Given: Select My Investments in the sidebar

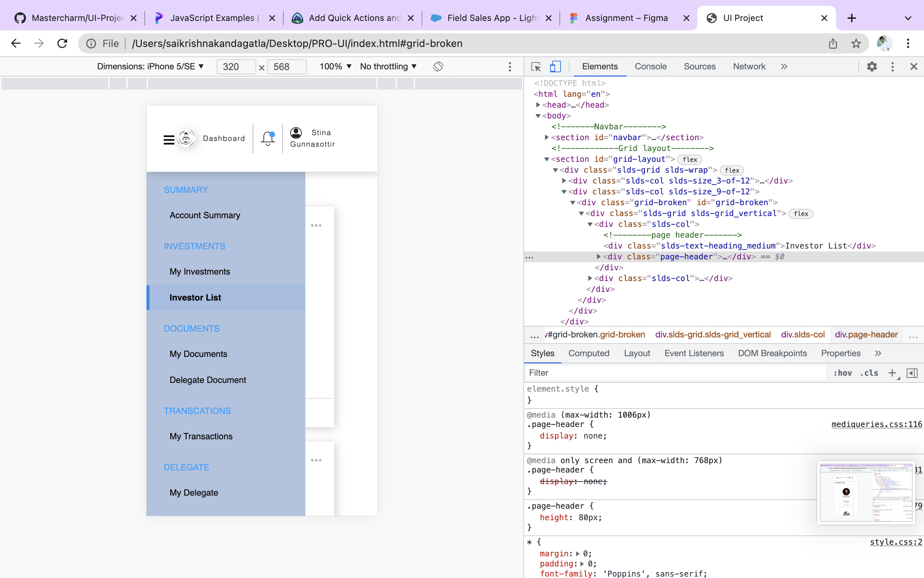Looking at the screenshot, I should click(x=200, y=272).
